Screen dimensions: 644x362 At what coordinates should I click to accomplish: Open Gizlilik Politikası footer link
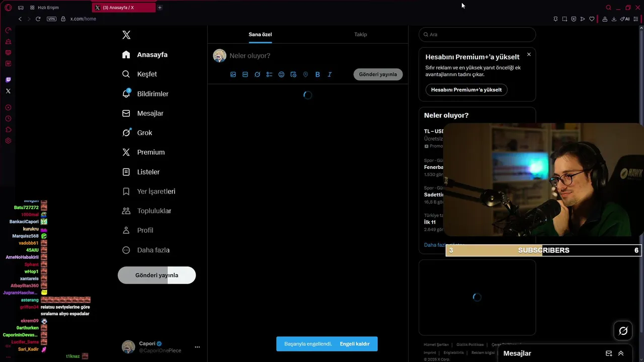click(470, 345)
